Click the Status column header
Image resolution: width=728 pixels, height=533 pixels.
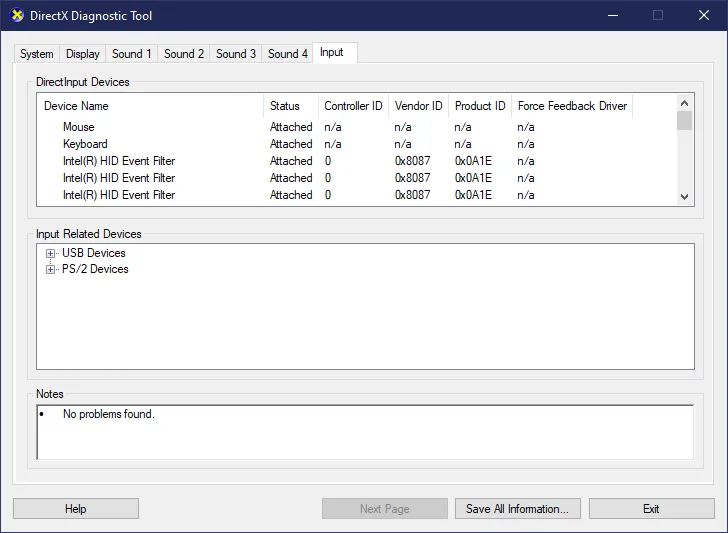click(285, 106)
